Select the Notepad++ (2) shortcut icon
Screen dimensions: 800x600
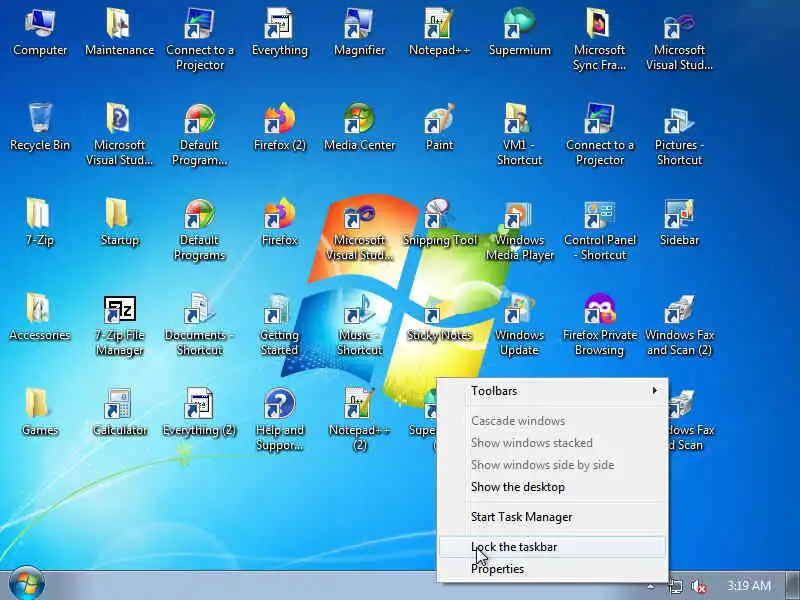[359, 420]
